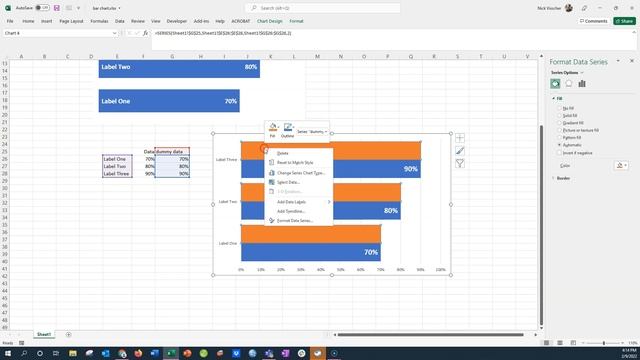Click the horizontal scrollbar
The image size is (640, 360).
coord(430,335)
